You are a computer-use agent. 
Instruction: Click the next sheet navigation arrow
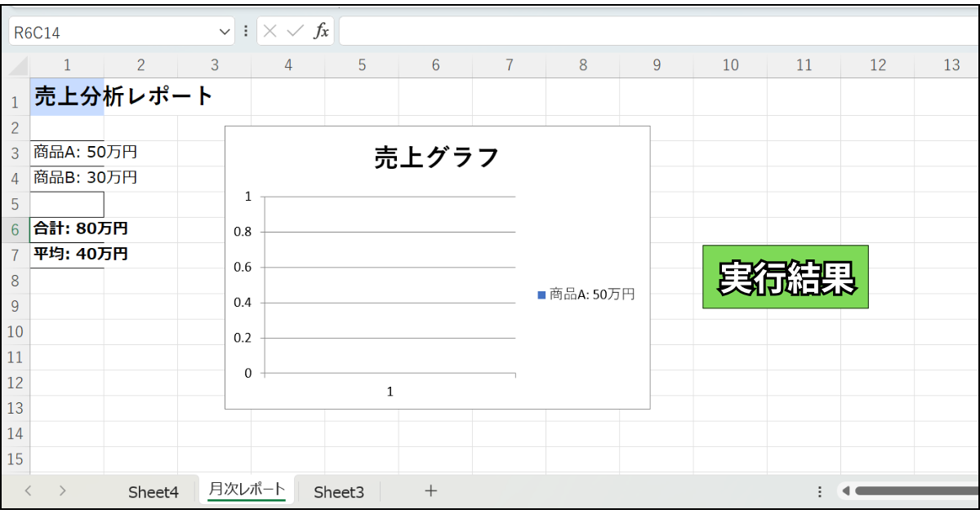pyautogui.click(x=63, y=491)
